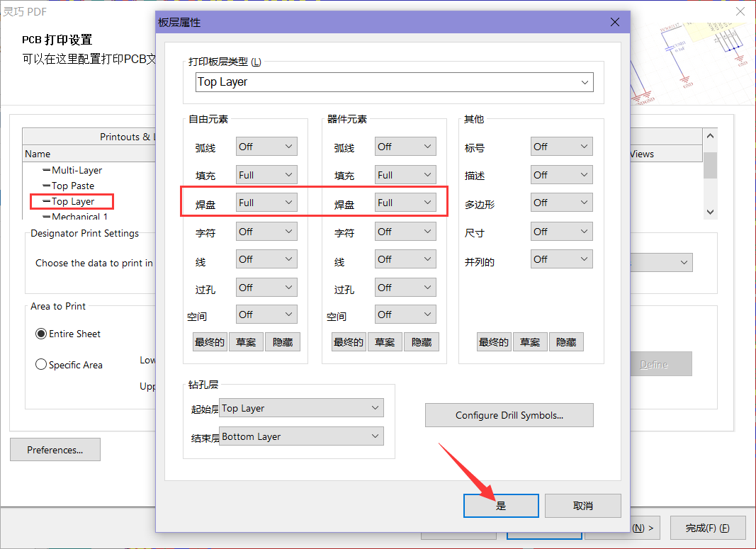Open 器件元素 填充 dropdown
The width and height of the screenshot is (756, 549).
click(405, 175)
